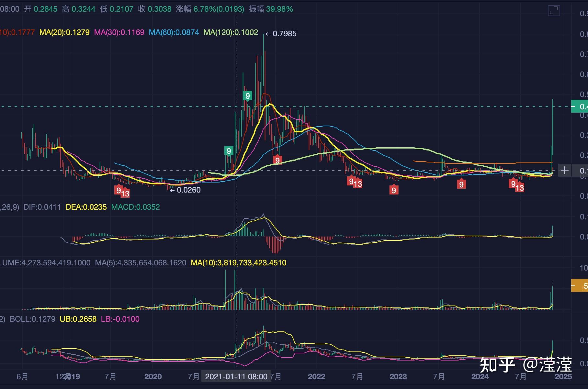The height and width of the screenshot is (389, 588).
Task: Click the MA(20):0.1279 legend label
Action: [64, 32]
